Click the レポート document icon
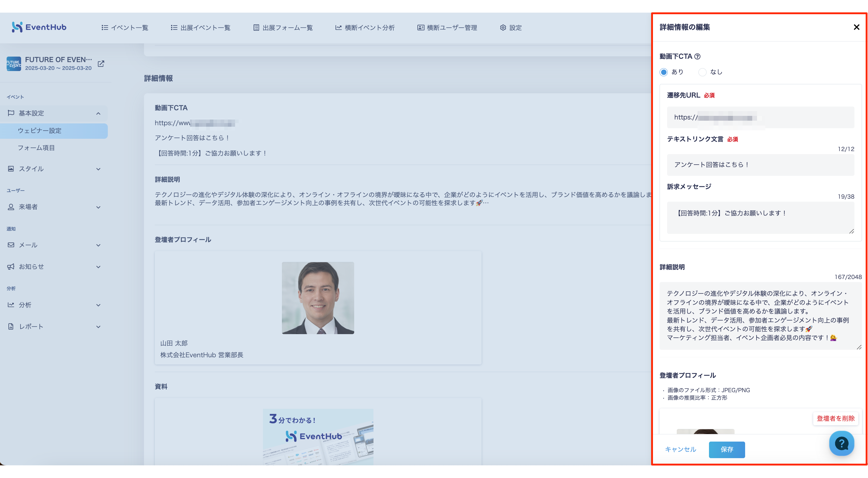 point(11,327)
